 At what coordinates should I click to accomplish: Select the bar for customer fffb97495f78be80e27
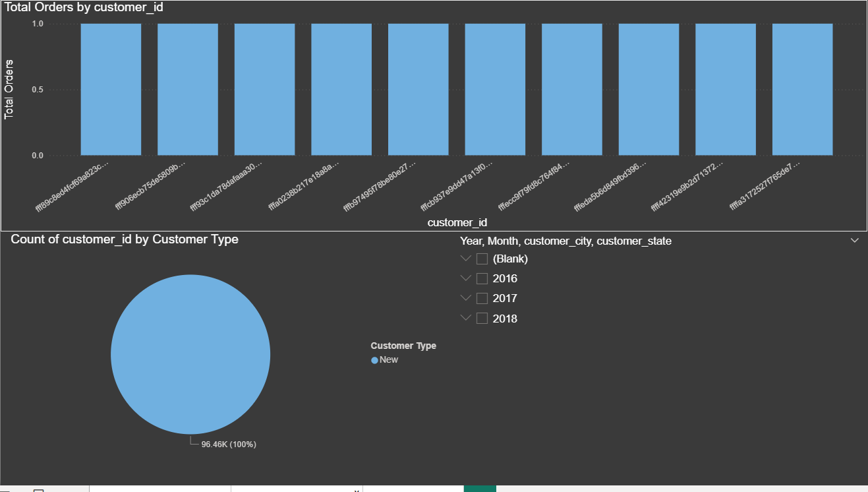pos(419,90)
